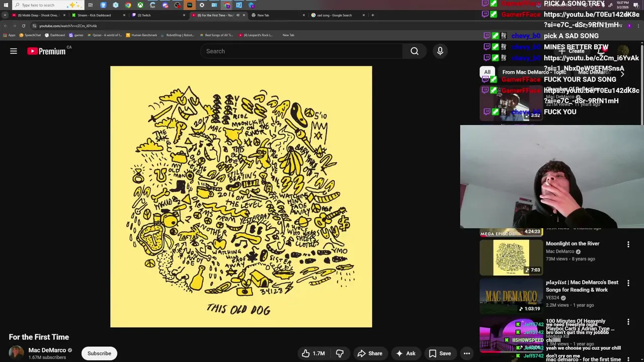Close the For the First Time tab
This screenshot has height=362, width=644.
(x=244, y=15)
